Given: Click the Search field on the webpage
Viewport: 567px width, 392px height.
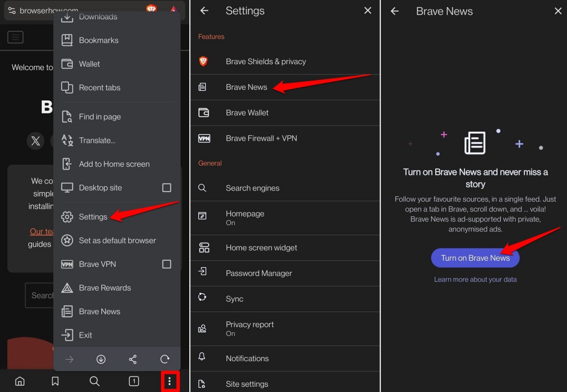Looking at the screenshot, I should [x=39, y=296].
